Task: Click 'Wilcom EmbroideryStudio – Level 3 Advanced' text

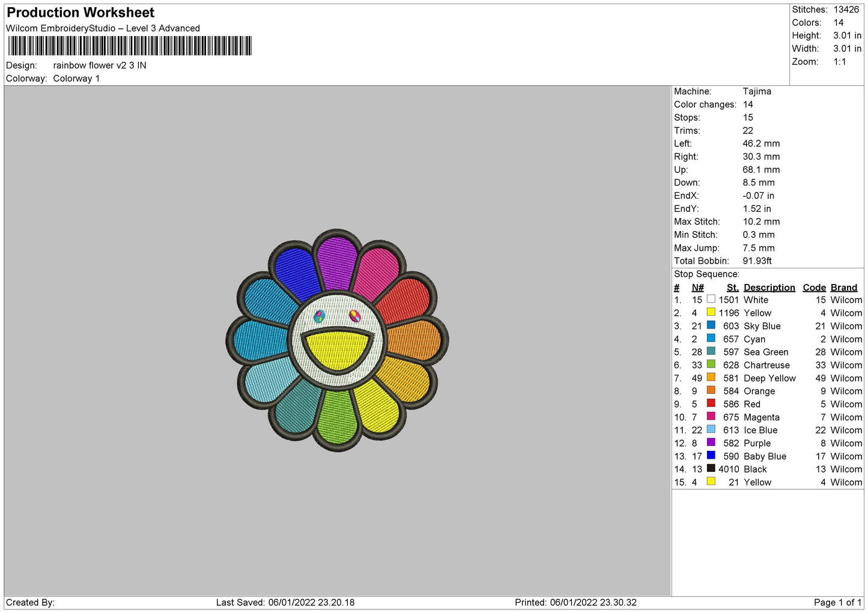Action: pos(103,28)
